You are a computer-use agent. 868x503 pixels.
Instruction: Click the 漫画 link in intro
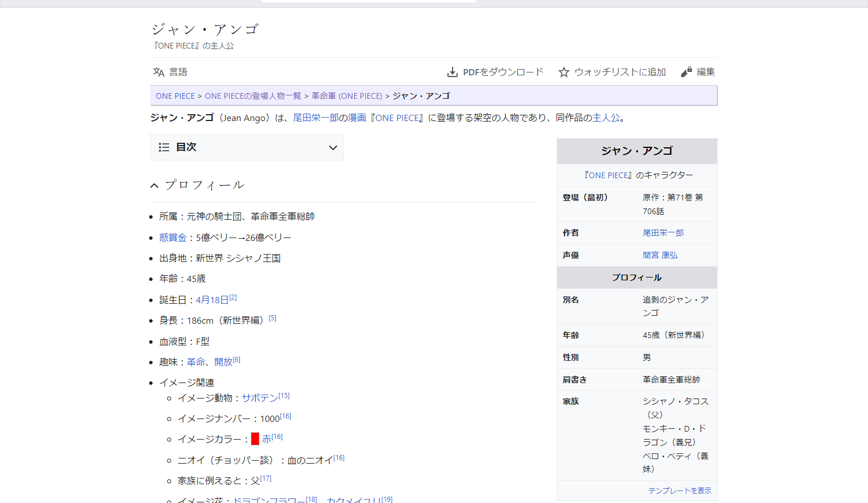pos(357,118)
